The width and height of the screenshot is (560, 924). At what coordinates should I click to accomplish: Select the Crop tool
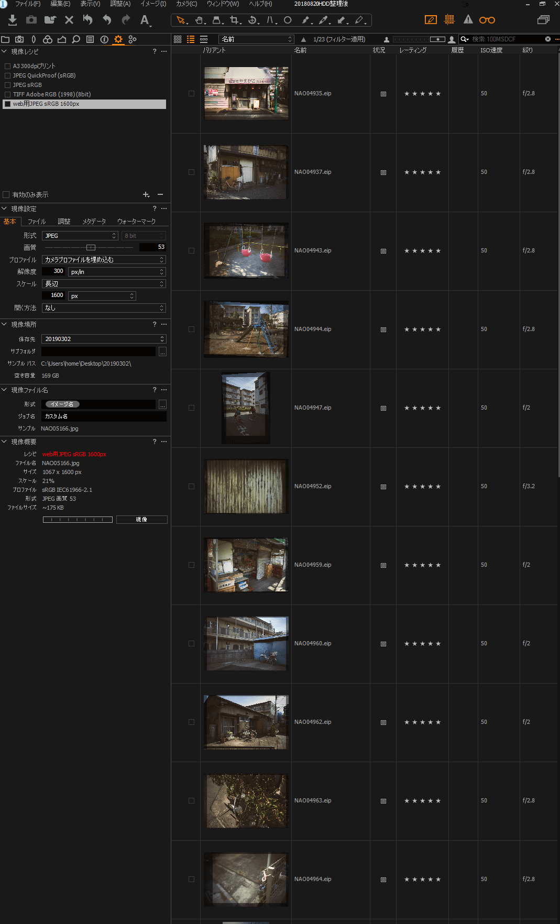(x=234, y=20)
